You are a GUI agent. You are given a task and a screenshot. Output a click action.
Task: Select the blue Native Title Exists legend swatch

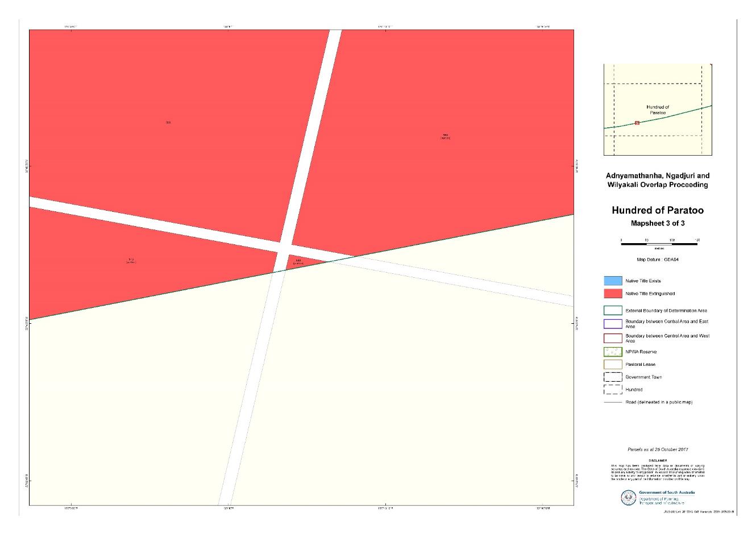613,281
